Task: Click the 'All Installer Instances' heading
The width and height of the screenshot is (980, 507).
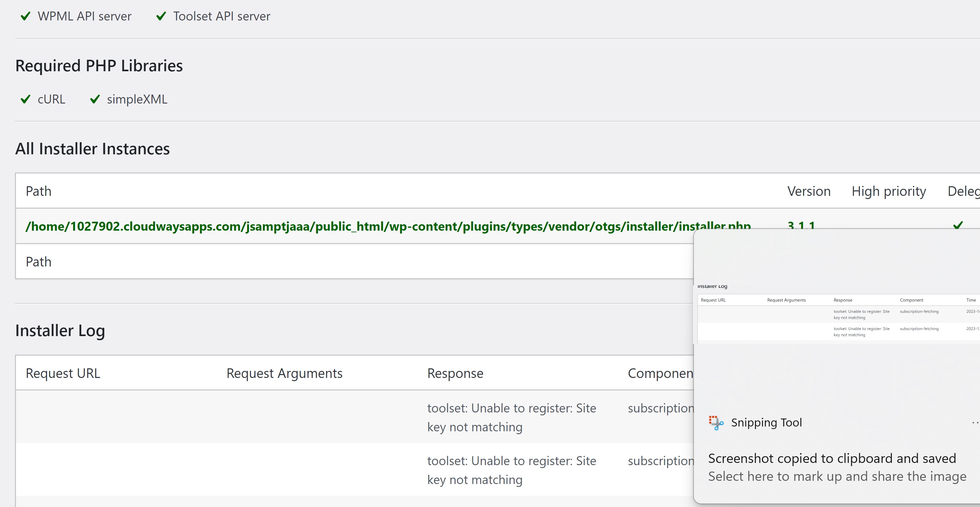Action: coord(92,149)
